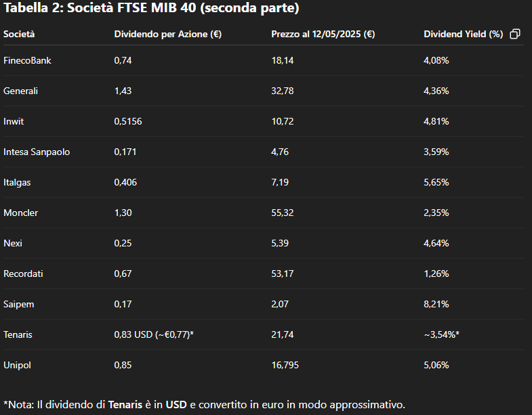Image resolution: width=532 pixels, height=415 pixels.
Task: Click the Moncler price 55,32
Action: pos(283,213)
